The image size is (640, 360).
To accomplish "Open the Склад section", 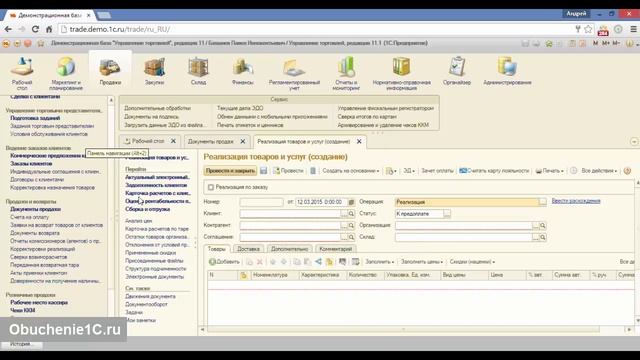I will coord(198,71).
